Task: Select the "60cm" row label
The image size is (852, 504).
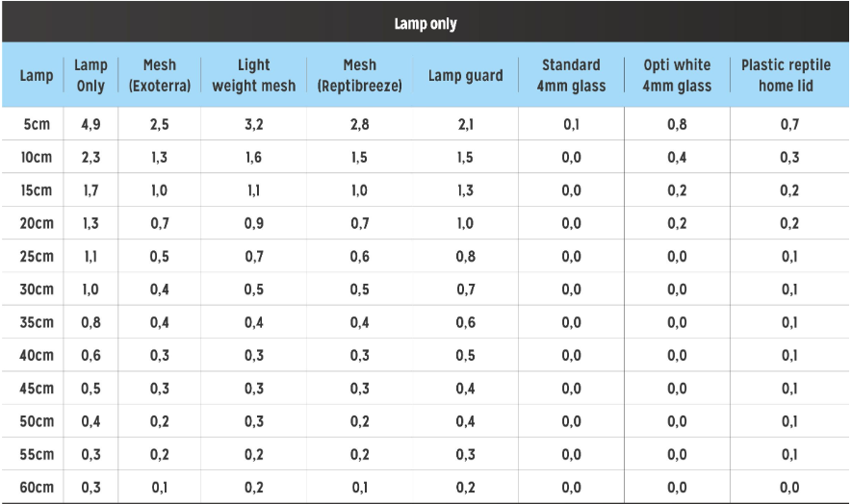Action: (37, 488)
